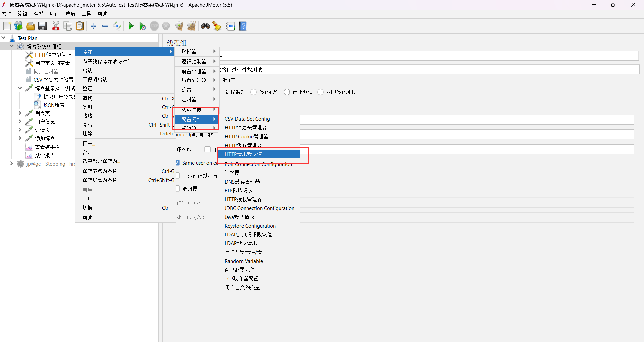Open Search with binoculars icon

pos(205,26)
